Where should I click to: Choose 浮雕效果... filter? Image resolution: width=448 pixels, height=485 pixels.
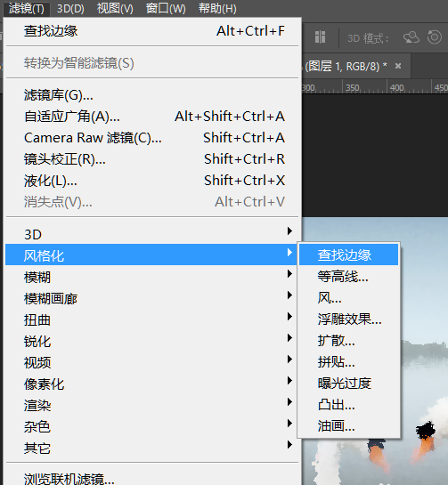click(x=348, y=319)
